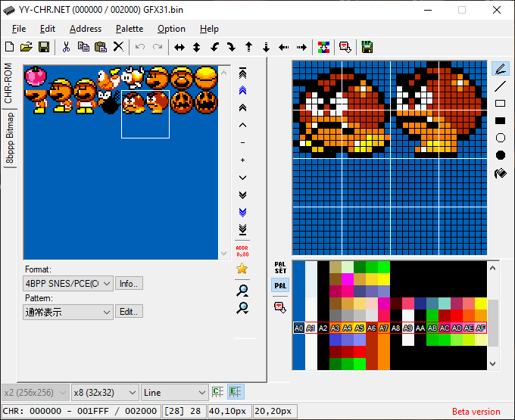
Task: Shift pixels up using the up arrow
Action: (248, 47)
